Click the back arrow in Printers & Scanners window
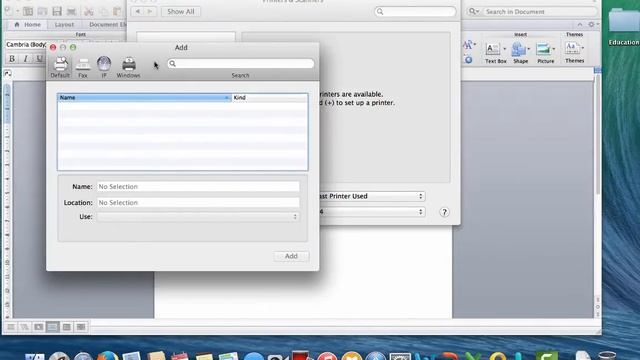The height and width of the screenshot is (360, 640). [138, 11]
